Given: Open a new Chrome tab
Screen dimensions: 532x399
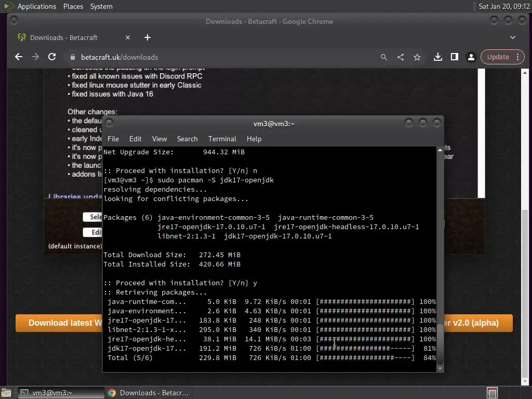Looking at the screenshot, I should (147, 37).
